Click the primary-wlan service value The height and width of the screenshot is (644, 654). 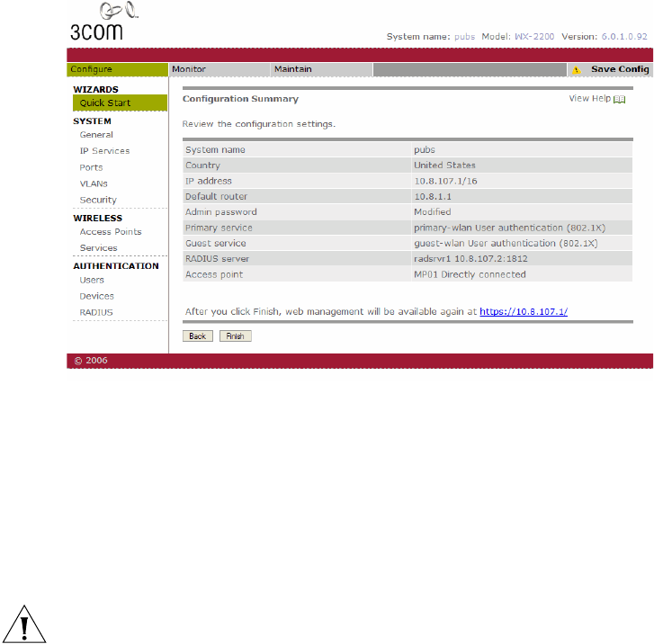(509, 228)
